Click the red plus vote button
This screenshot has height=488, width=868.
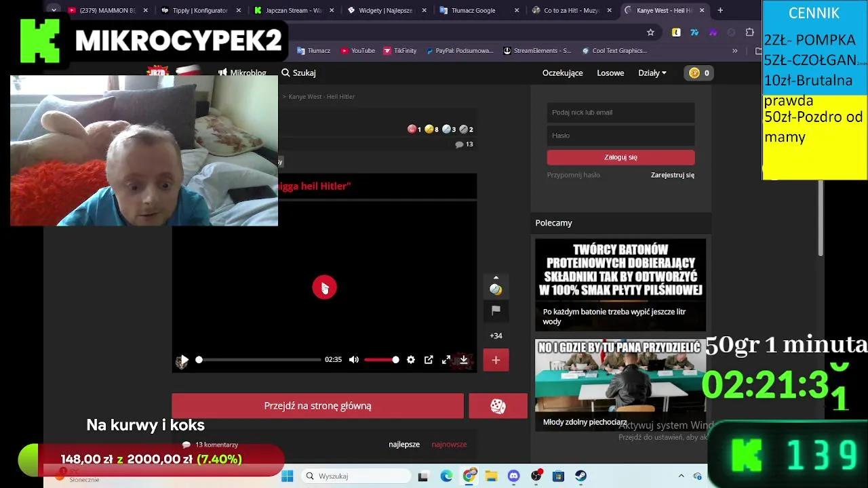click(496, 360)
